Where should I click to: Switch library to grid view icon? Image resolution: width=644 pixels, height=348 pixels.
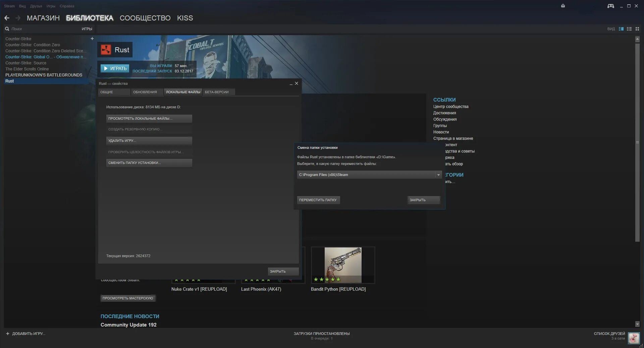coord(637,29)
